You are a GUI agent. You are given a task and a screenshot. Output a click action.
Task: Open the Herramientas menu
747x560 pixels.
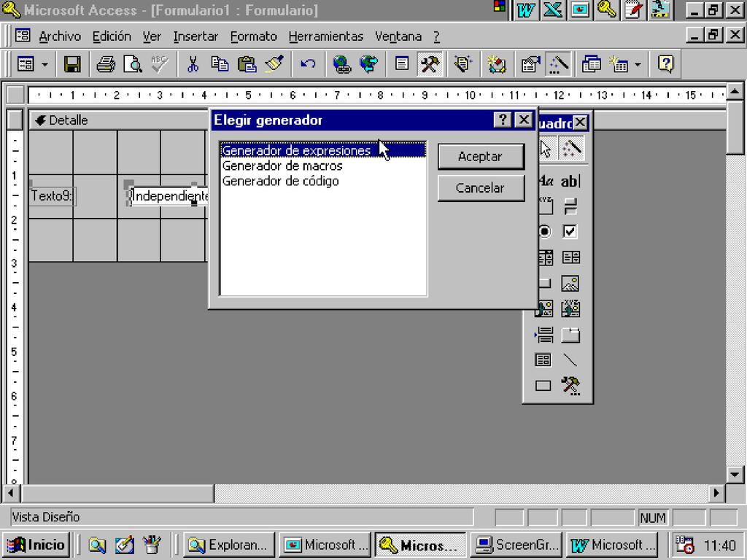click(326, 36)
